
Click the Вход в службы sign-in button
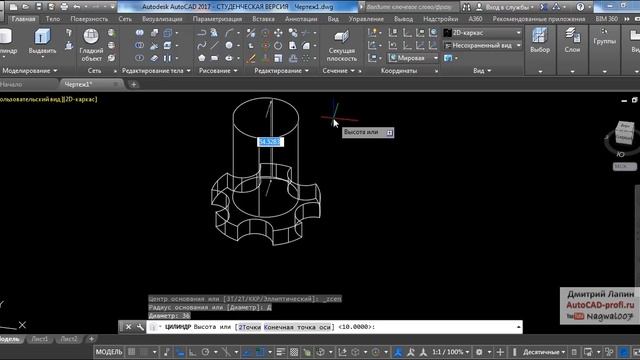click(505, 7)
